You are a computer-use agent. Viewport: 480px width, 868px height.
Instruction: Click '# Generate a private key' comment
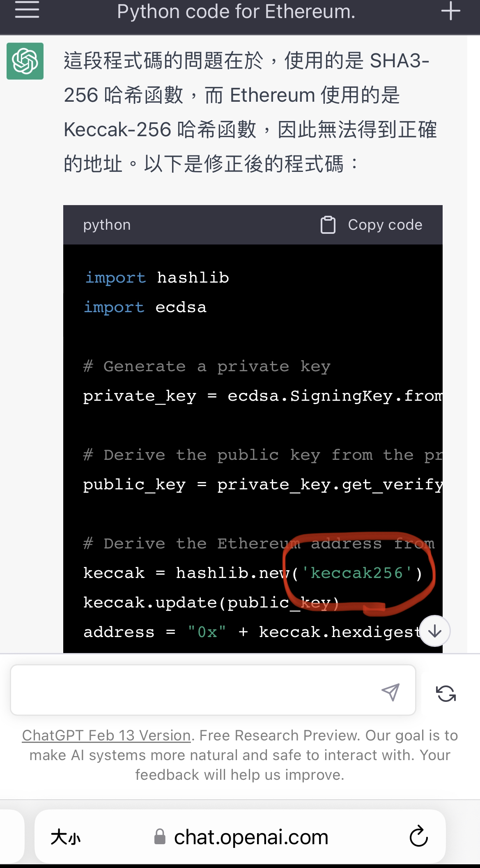[x=207, y=366]
